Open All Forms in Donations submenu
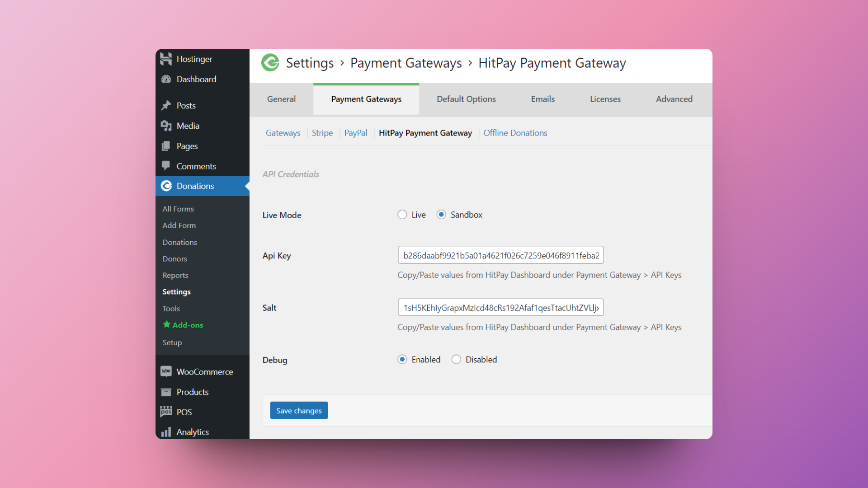868x488 pixels. pyautogui.click(x=178, y=209)
